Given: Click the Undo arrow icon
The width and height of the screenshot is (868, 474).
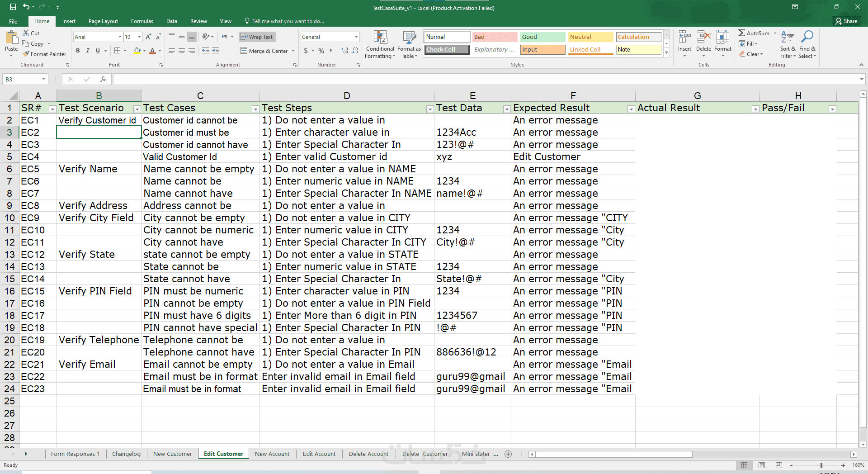Looking at the screenshot, I should 26,7.
